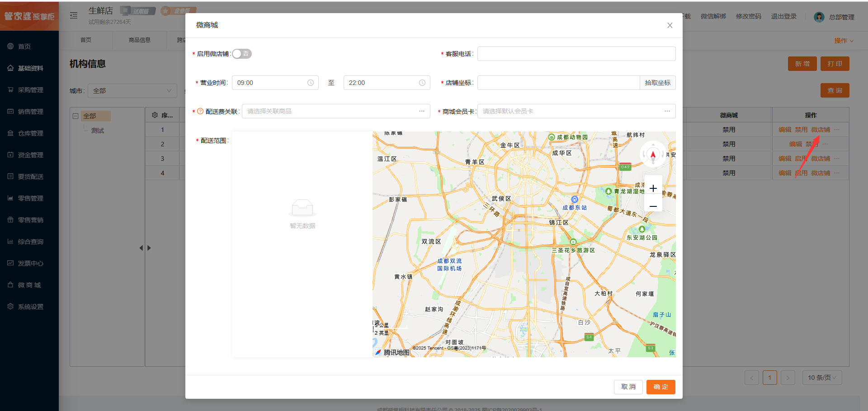Collapse the sidebar with hamburger icon

pos(74,16)
